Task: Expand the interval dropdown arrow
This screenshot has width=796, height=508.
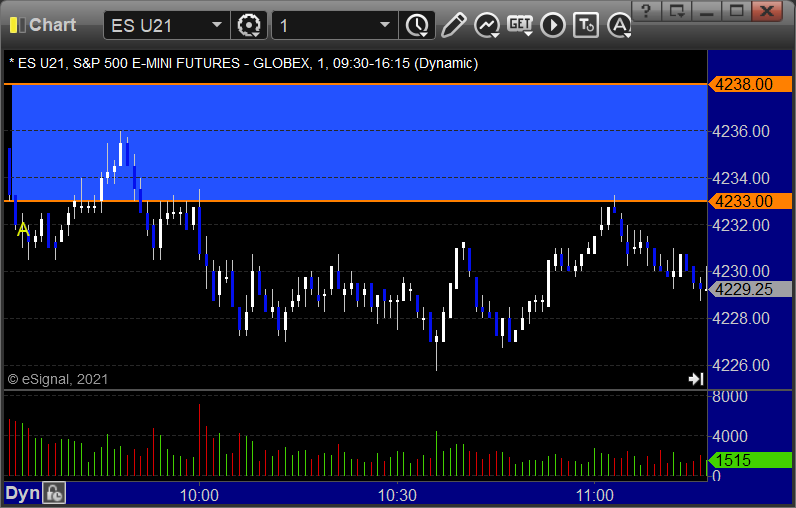Action: coord(385,25)
